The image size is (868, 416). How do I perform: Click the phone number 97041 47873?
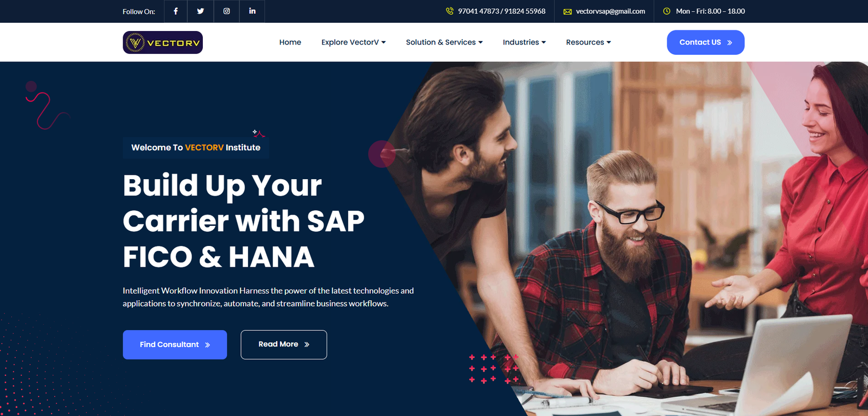[478, 11]
